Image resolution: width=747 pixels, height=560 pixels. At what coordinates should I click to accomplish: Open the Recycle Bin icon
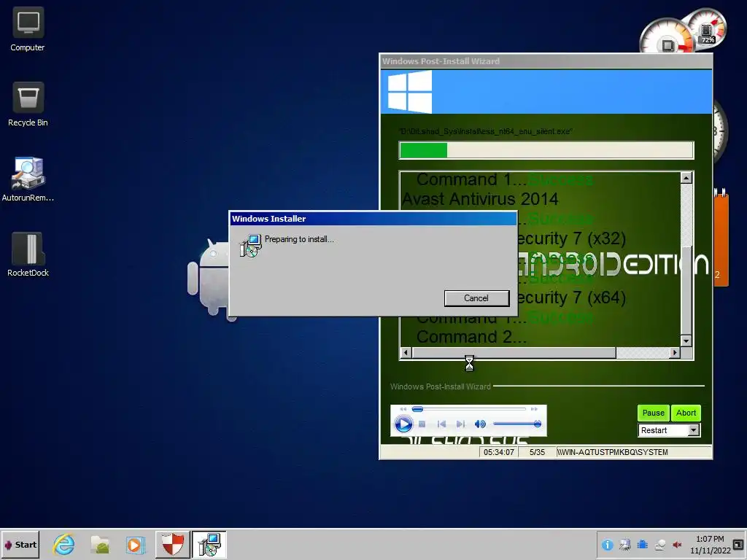[28, 104]
